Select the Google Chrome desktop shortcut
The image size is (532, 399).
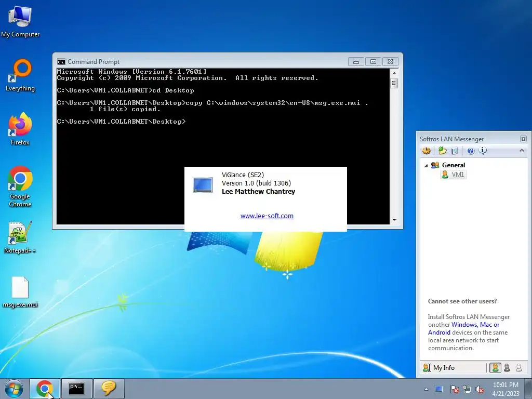(20, 187)
